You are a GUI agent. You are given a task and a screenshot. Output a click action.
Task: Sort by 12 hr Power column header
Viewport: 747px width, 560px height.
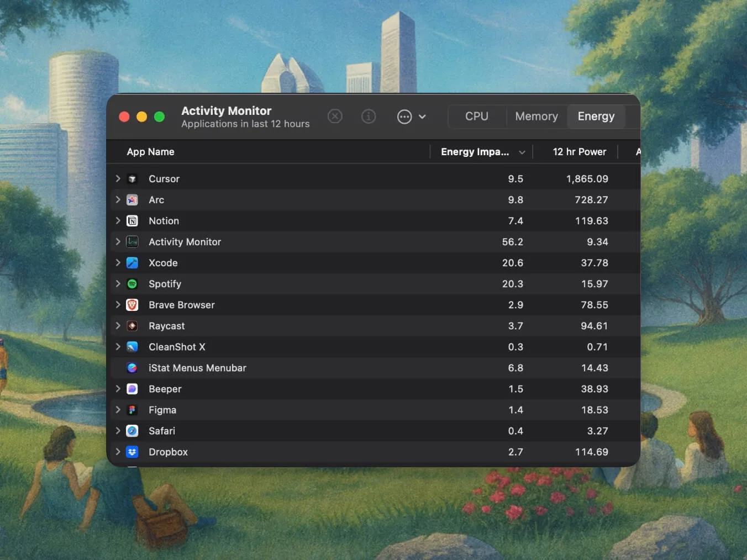(580, 152)
